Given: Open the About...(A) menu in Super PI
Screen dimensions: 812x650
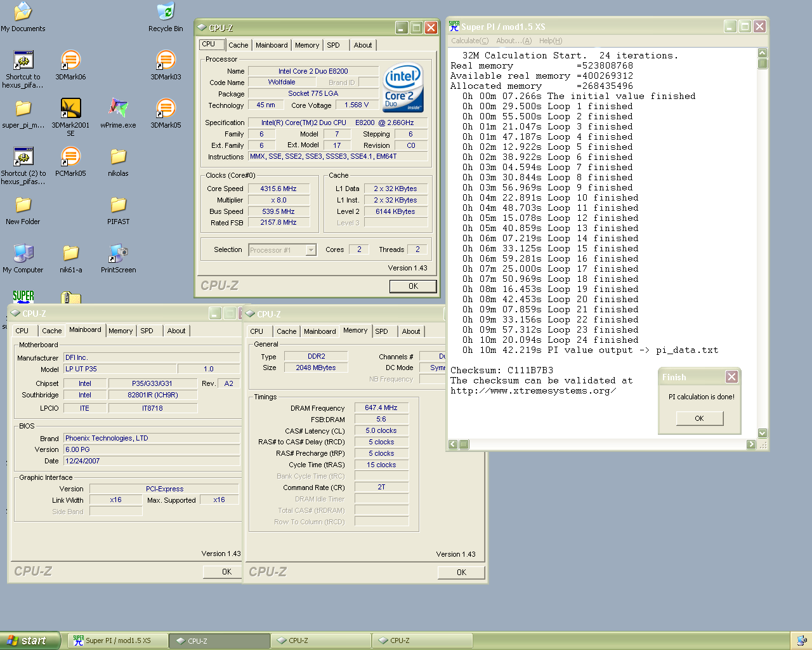Looking at the screenshot, I should (x=514, y=41).
